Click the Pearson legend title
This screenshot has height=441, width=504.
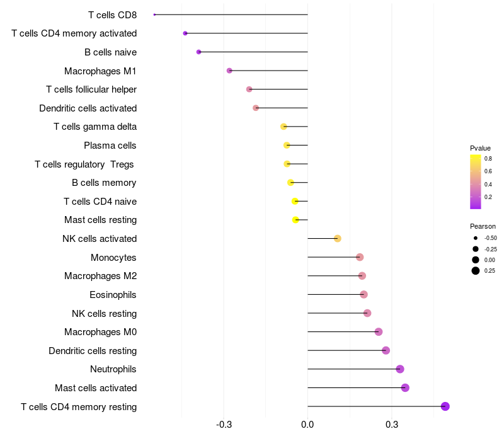point(483,226)
